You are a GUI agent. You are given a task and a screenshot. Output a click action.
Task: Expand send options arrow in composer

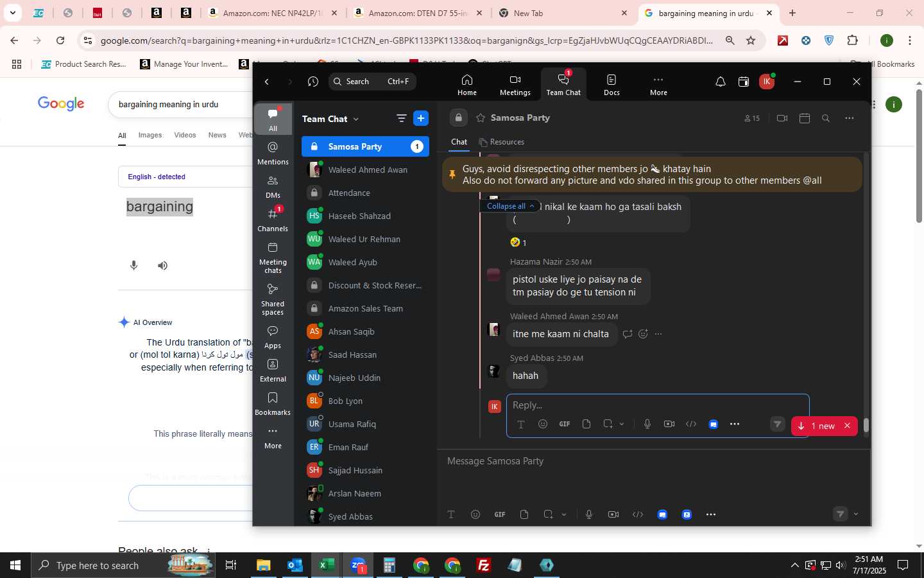[x=856, y=514]
